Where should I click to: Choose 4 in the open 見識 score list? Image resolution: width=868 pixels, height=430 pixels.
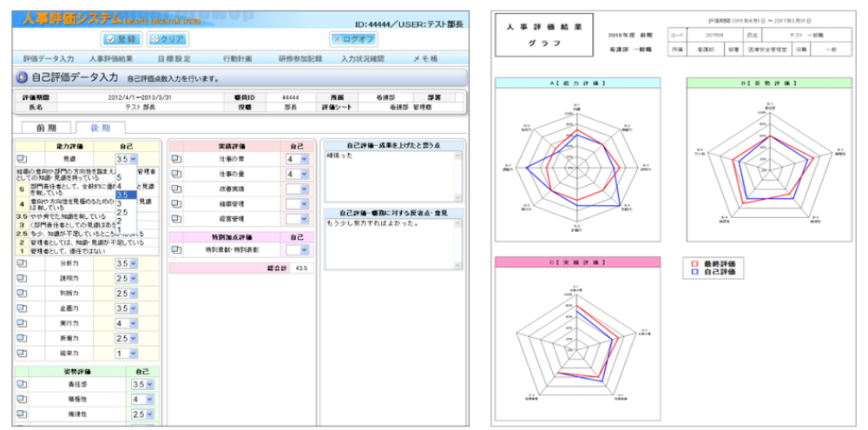pyautogui.click(x=119, y=185)
